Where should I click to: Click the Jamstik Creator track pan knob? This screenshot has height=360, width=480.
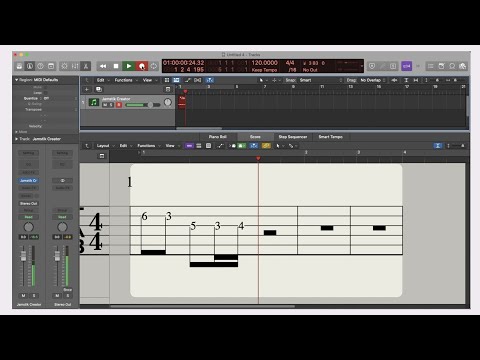click(x=168, y=102)
